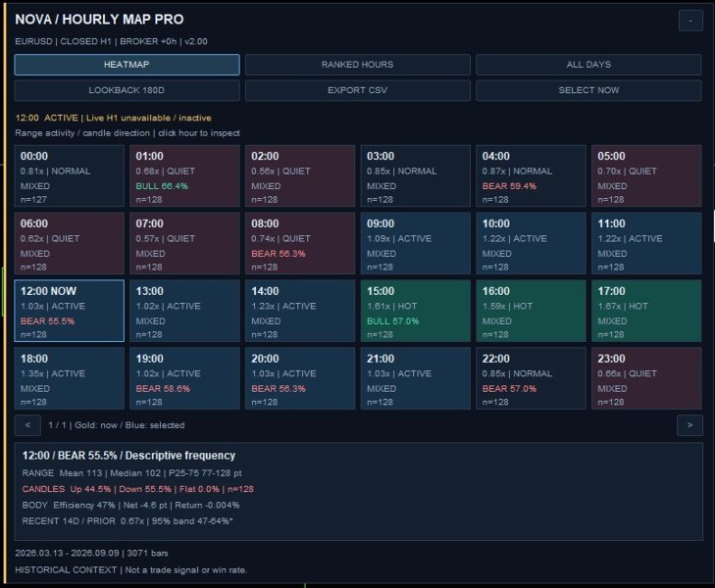Select the 04:00 BEAR 59.4% cell

[532, 176]
